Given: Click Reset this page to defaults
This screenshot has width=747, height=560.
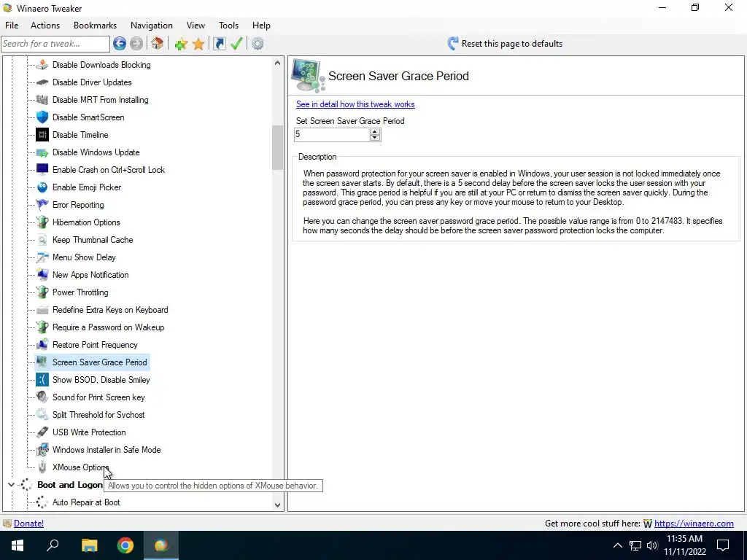Looking at the screenshot, I should [x=505, y=44].
